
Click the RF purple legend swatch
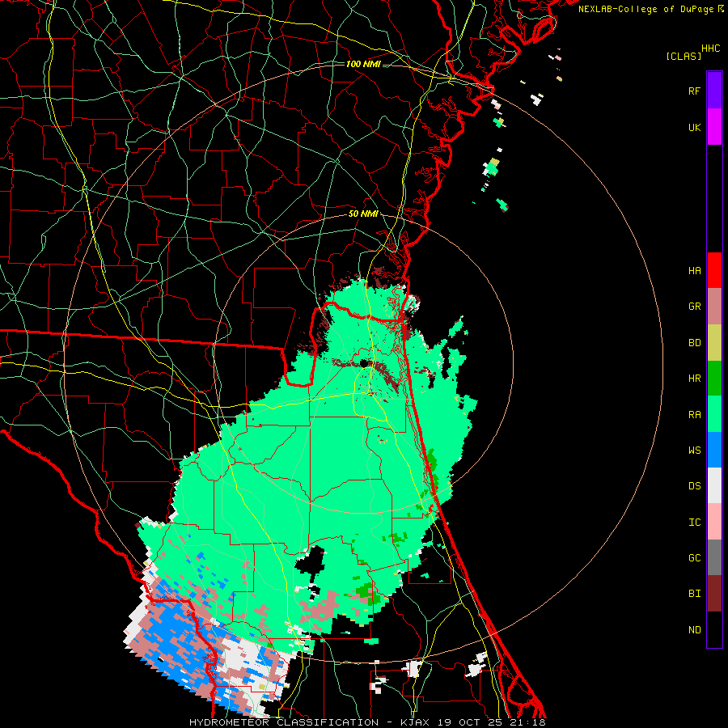tap(714, 91)
